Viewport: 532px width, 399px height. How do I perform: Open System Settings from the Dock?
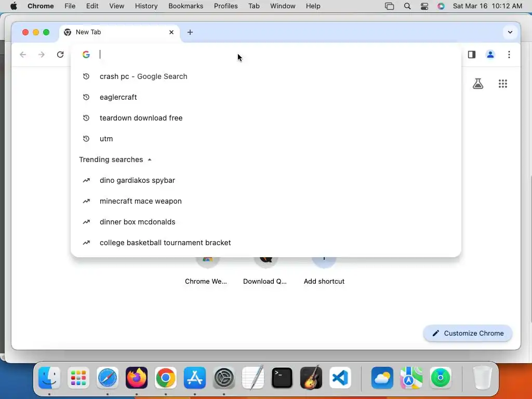(224, 378)
